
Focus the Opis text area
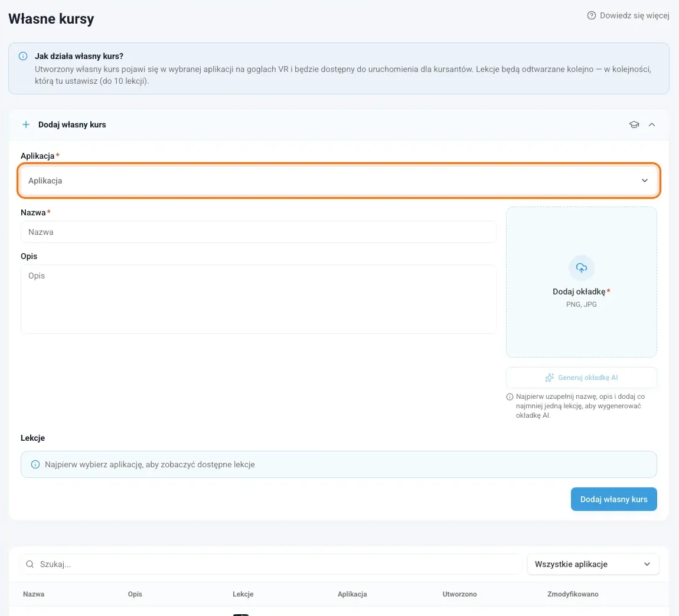click(258, 299)
